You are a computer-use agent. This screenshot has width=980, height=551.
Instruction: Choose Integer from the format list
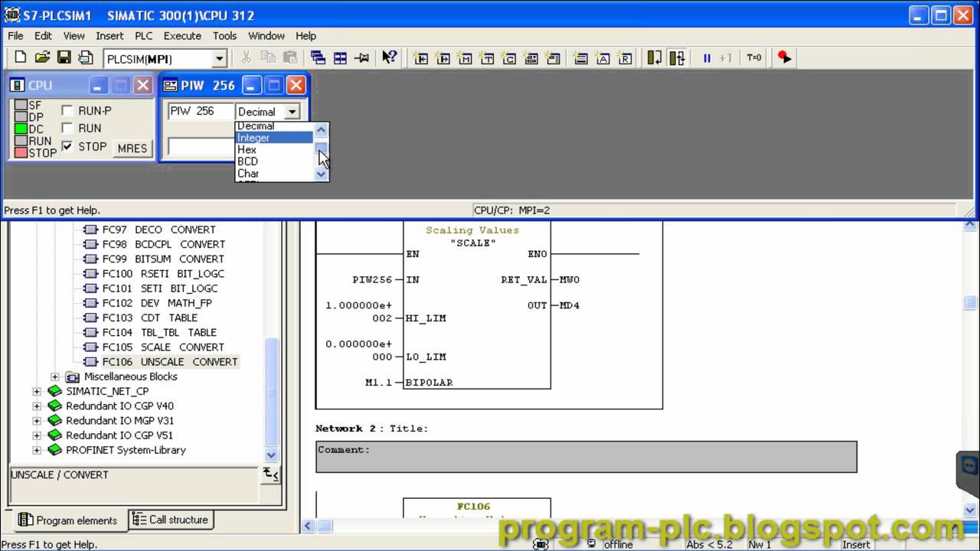click(274, 138)
